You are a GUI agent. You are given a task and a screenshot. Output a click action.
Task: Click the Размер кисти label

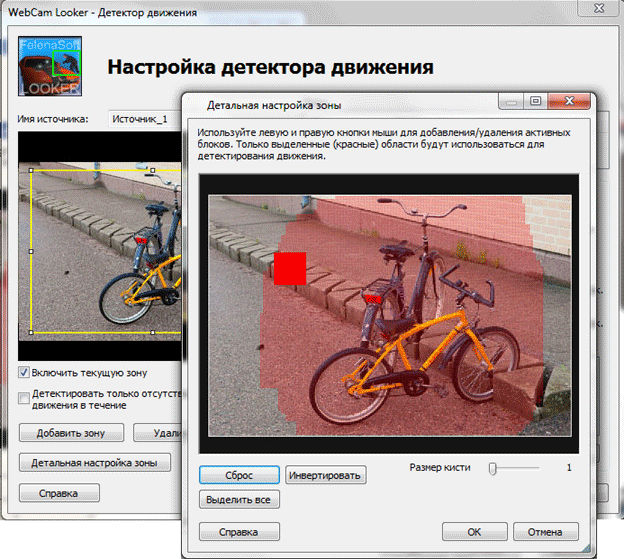[440, 467]
